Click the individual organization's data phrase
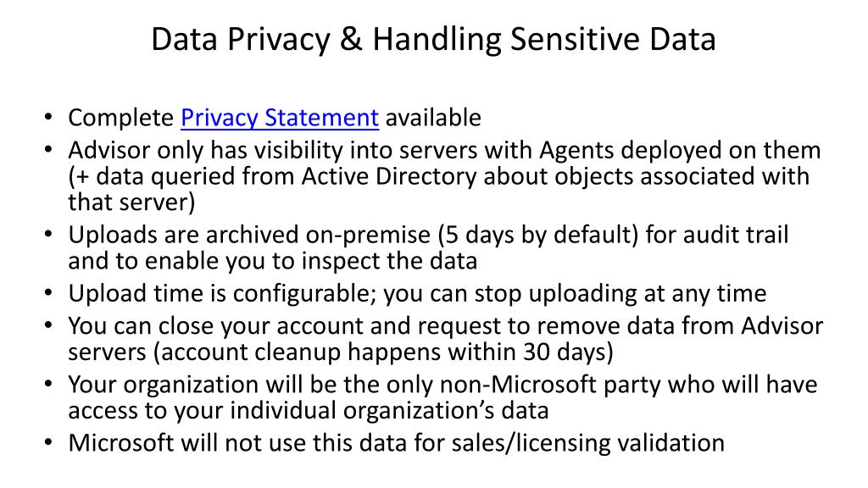Image resolution: width=868 pixels, height=488 pixels. point(389,411)
